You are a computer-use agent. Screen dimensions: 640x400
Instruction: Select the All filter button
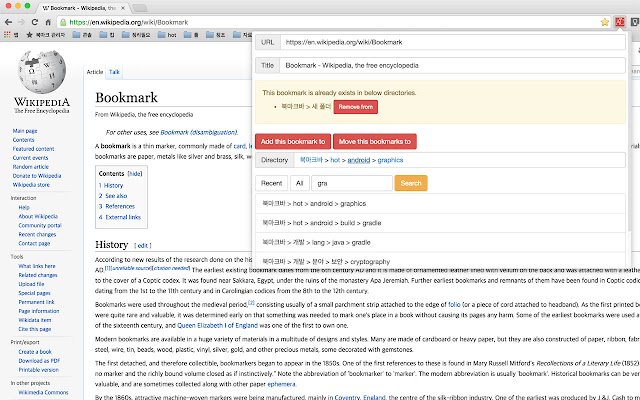tap(299, 183)
